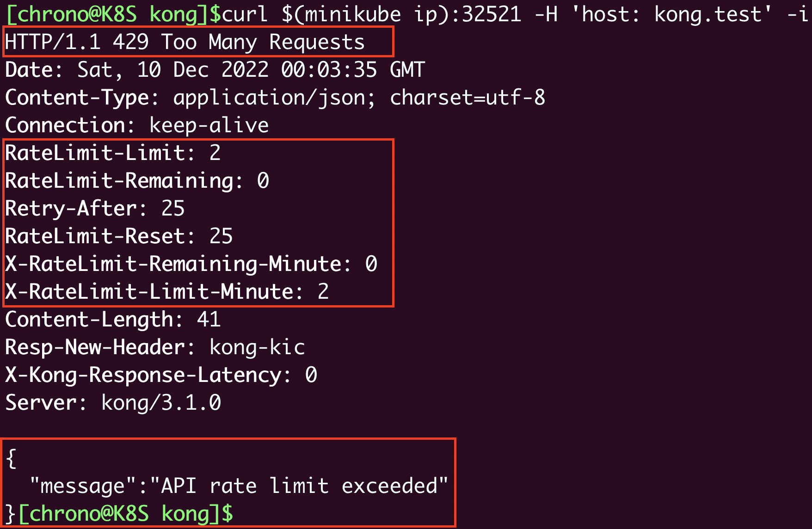Click the Content-Length: 41 line
The width and height of the screenshot is (812, 529).
[x=113, y=320]
